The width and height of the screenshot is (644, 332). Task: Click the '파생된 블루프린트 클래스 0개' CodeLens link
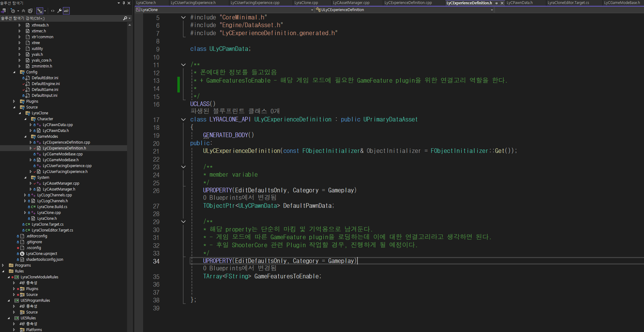point(235,111)
